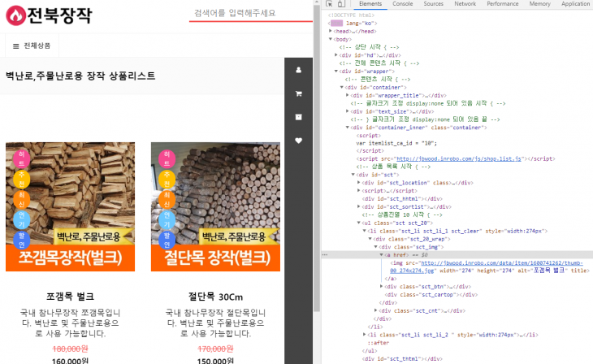Select the div class="sct_cartop" DOM row

(431, 294)
